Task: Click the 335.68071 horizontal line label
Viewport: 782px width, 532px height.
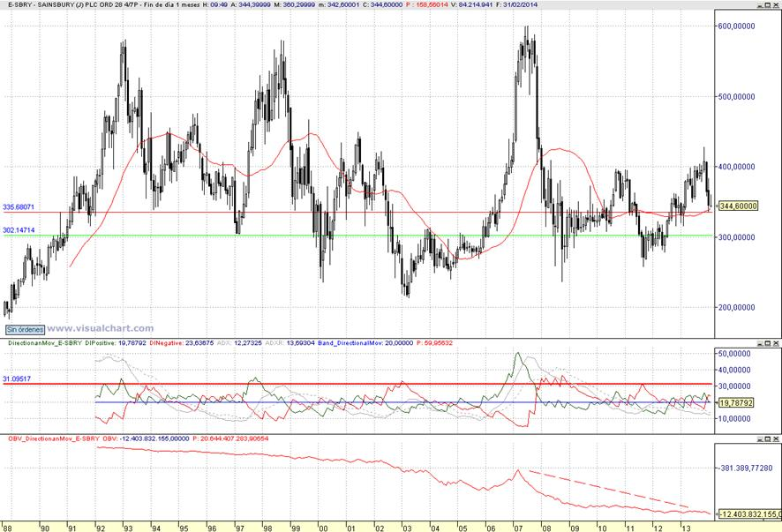Action: [19, 207]
